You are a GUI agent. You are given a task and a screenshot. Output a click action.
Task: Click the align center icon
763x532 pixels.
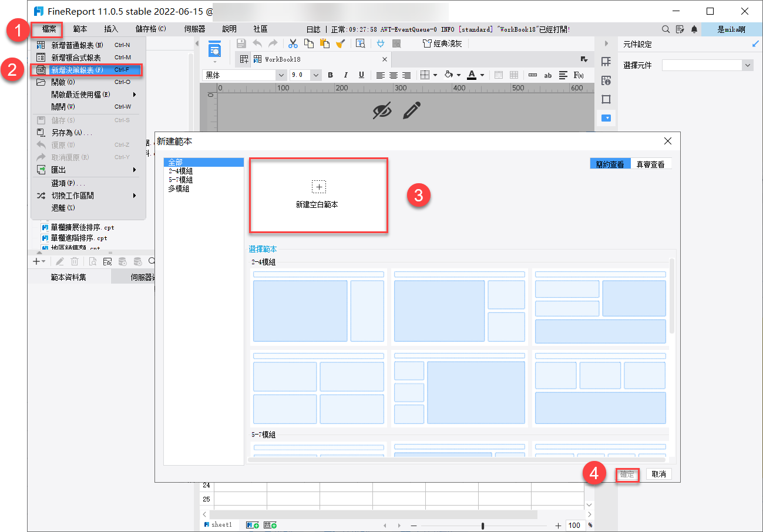click(x=394, y=75)
